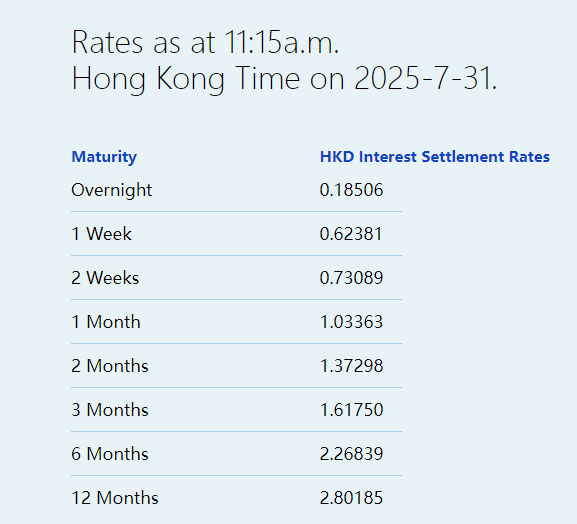Select the 1 Week maturity label

click(x=101, y=234)
